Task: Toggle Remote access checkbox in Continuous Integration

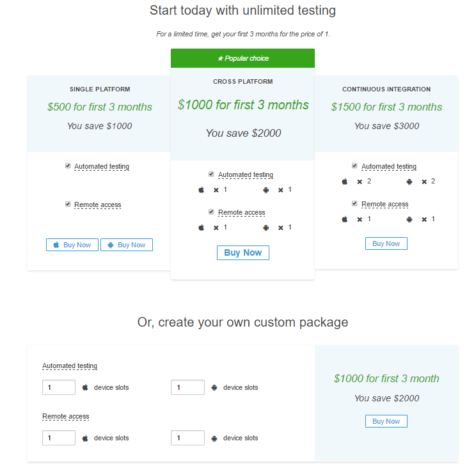Action: coord(355,203)
